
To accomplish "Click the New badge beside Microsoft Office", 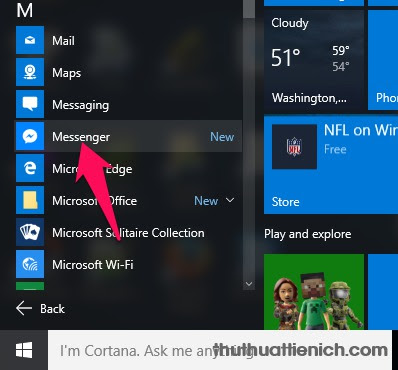I will (x=206, y=201).
